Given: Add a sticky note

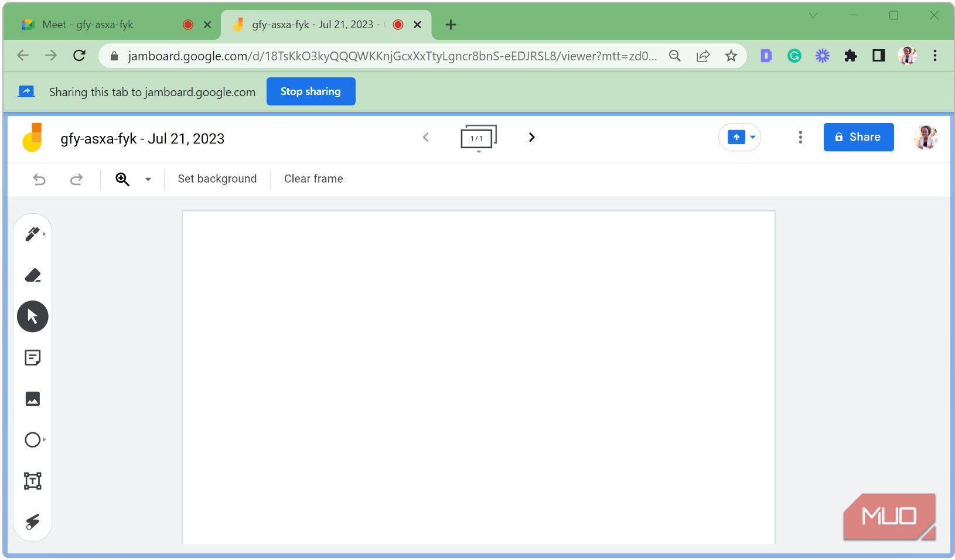Looking at the screenshot, I should pos(32,357).
